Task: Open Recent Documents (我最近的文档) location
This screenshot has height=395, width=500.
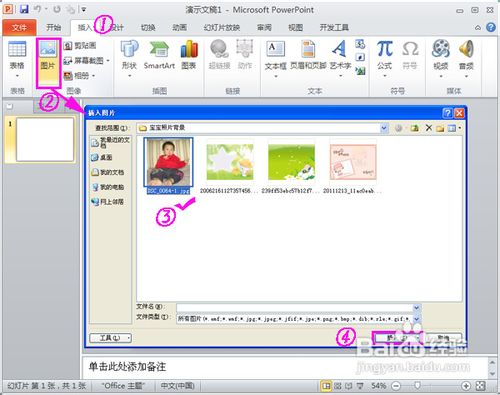Action: pos(111,142)
